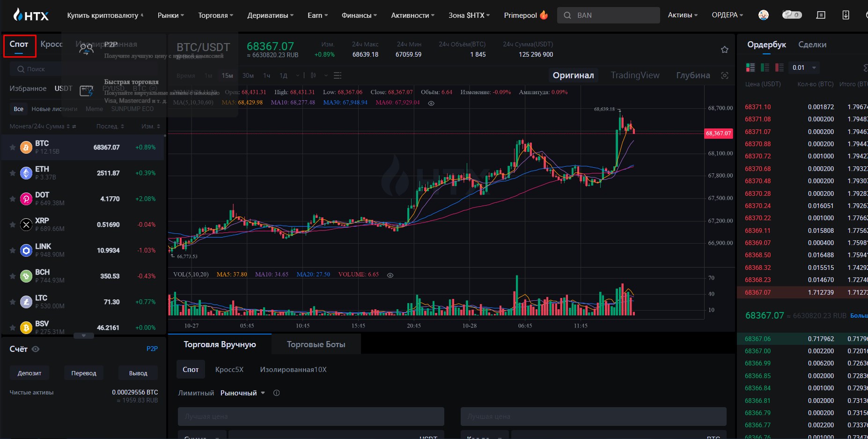Click the LINK coin icon in market list
Screen dimensions: 868x439
click(26, 251)
